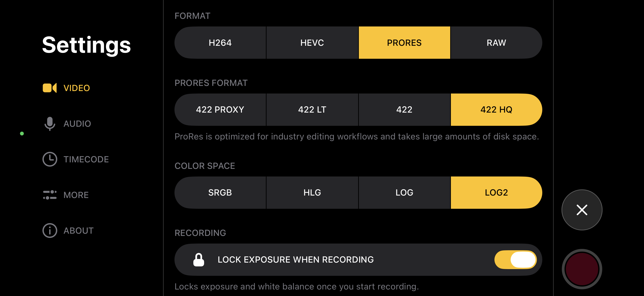Switch to the Audio settings tab

(77, 124)
